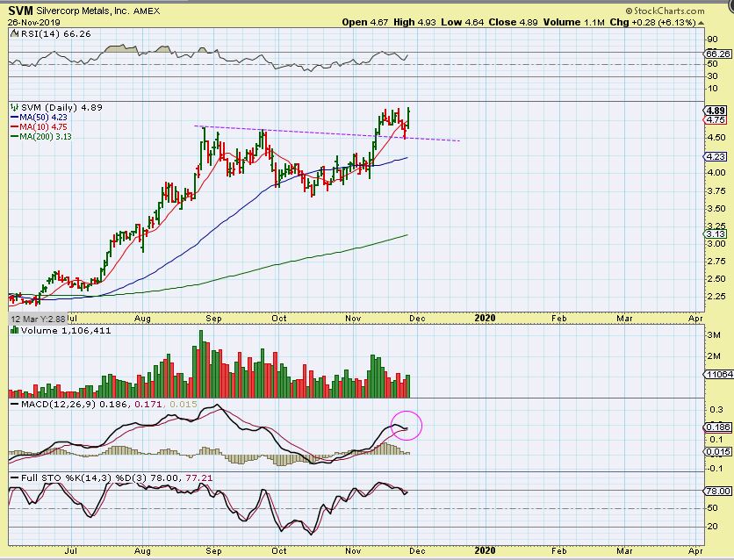
Task: Click 2020 on the price panel date axis
Action: 485,318
